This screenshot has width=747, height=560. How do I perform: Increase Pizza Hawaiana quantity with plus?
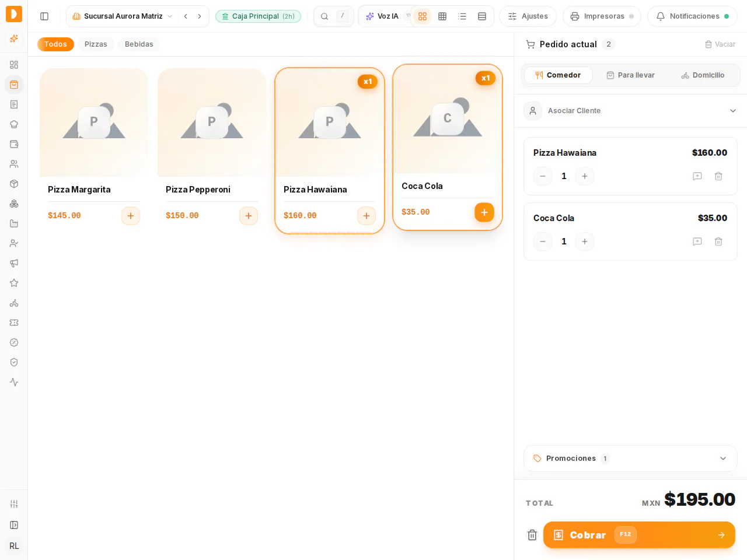(x=585, y=176)
